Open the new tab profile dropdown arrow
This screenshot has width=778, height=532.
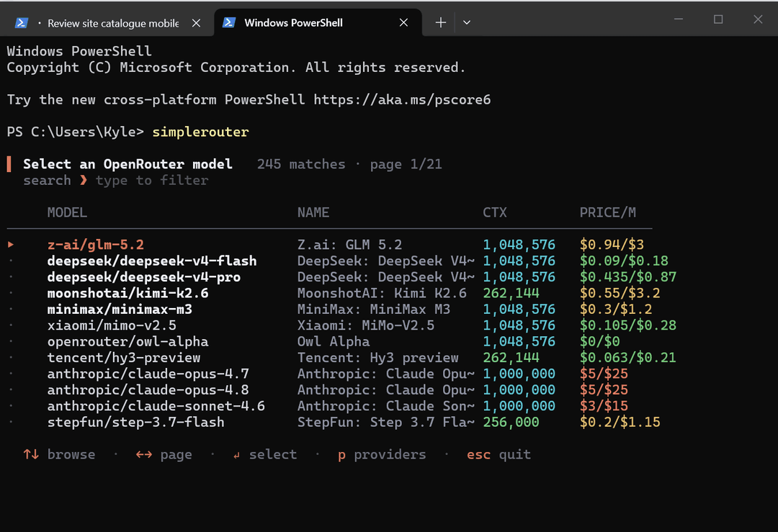(466, 23)
